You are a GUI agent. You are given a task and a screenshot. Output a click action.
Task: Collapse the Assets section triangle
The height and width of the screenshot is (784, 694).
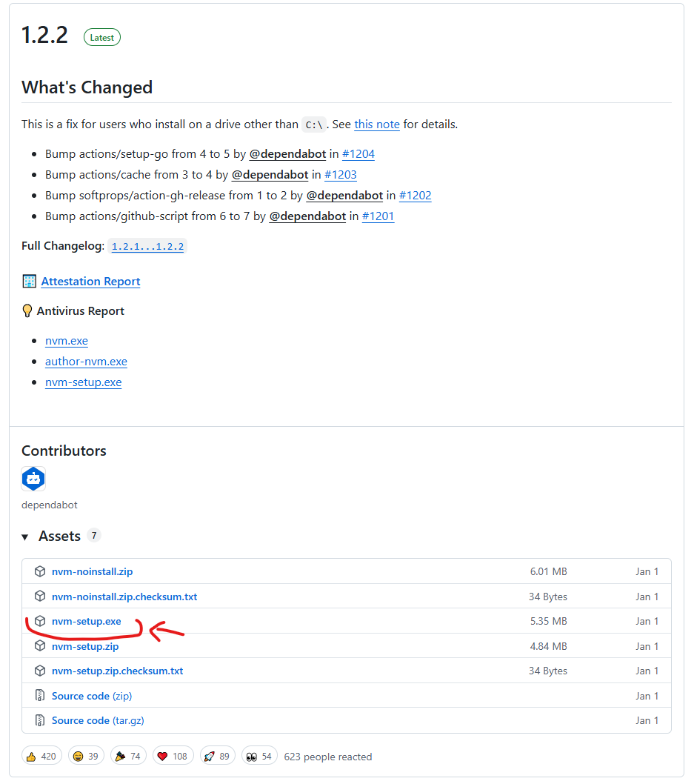tap(25, 537)
